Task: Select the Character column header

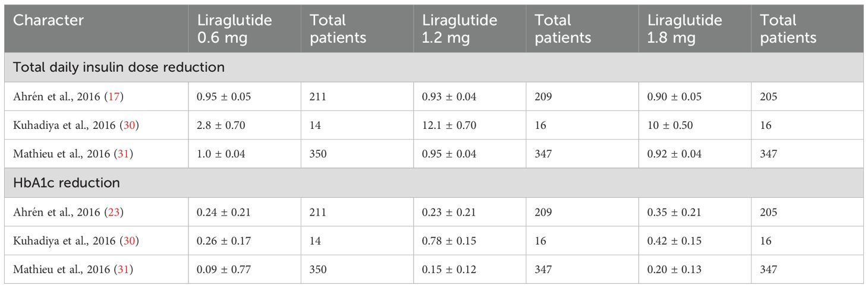Action: click(49, 21)
